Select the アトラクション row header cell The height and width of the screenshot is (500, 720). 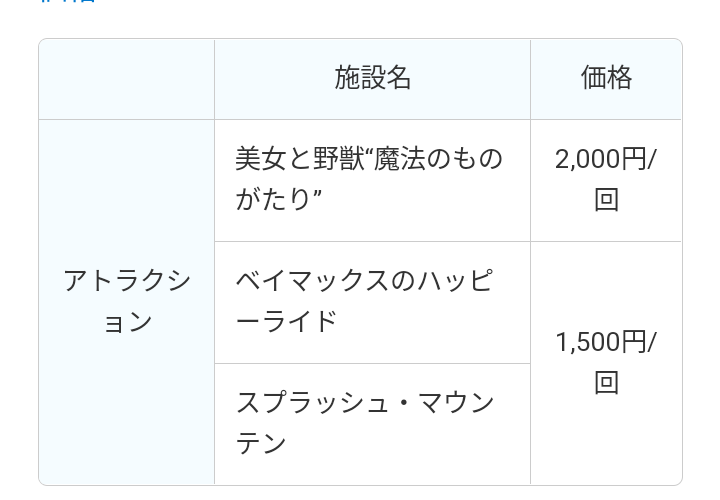tap(127, 302)
